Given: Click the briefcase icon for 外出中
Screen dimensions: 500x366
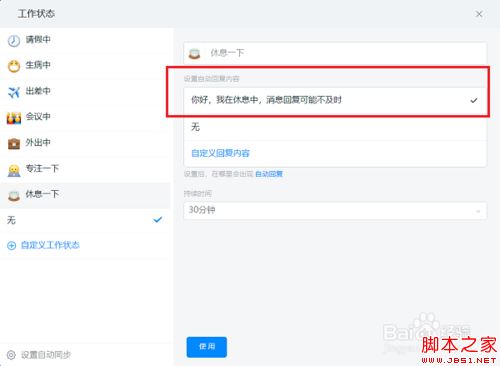Looking at the screenshot, I should [14, 143].
